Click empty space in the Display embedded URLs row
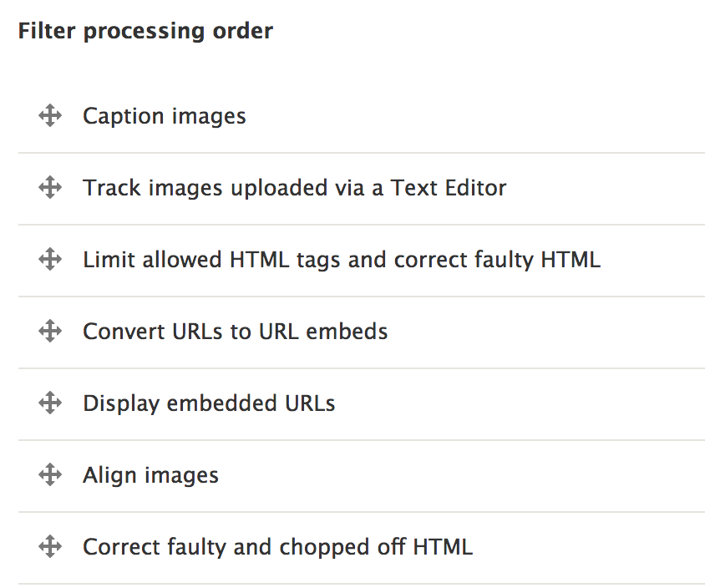This screenshot has width=705, height=588. 517,403
